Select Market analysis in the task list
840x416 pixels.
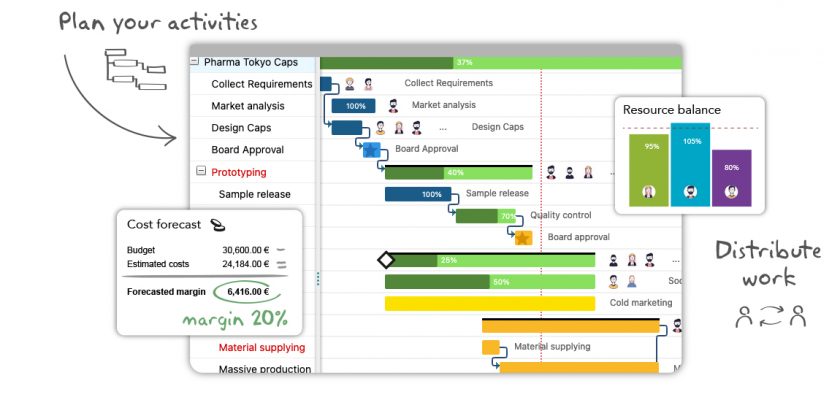pos(247,106)
